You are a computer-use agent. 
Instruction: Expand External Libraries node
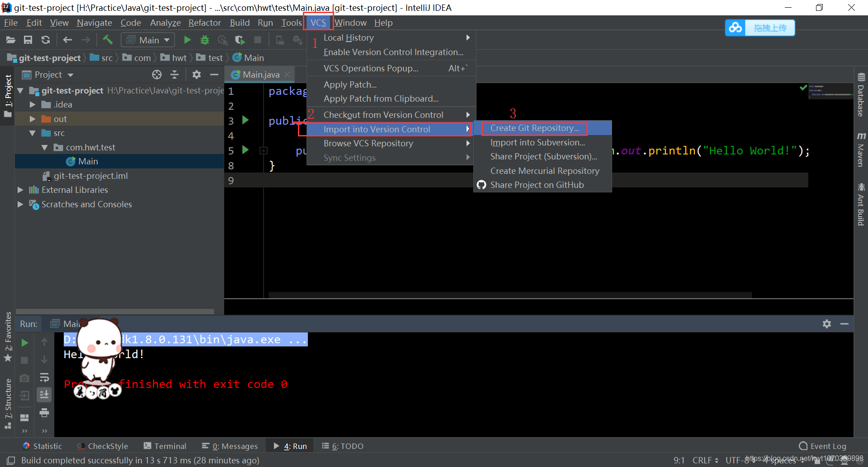click(20, 190)
